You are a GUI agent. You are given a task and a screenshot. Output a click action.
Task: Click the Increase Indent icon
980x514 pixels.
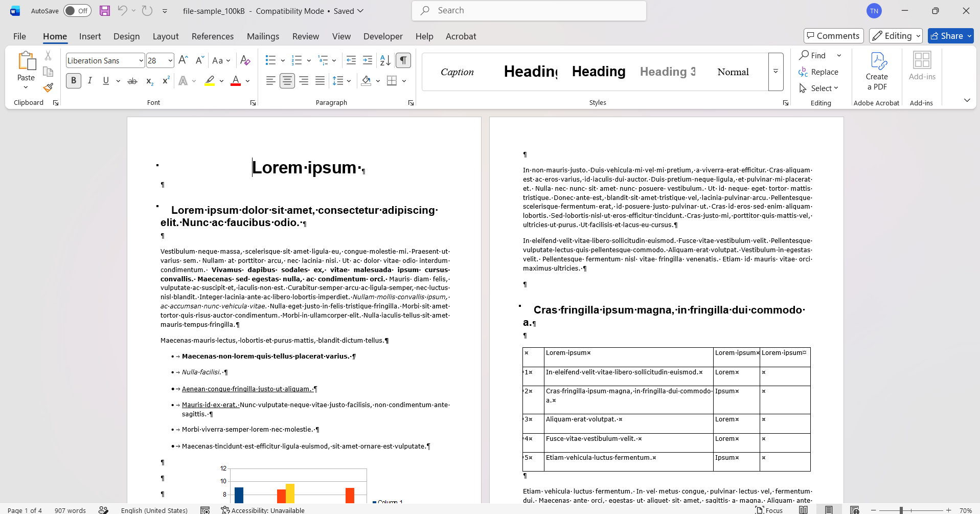[x=368, y=60]
